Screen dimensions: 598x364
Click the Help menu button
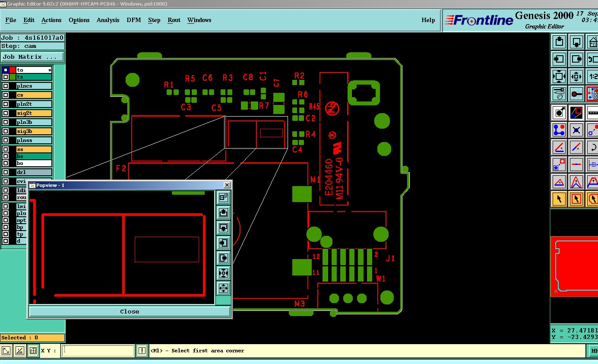428,20
